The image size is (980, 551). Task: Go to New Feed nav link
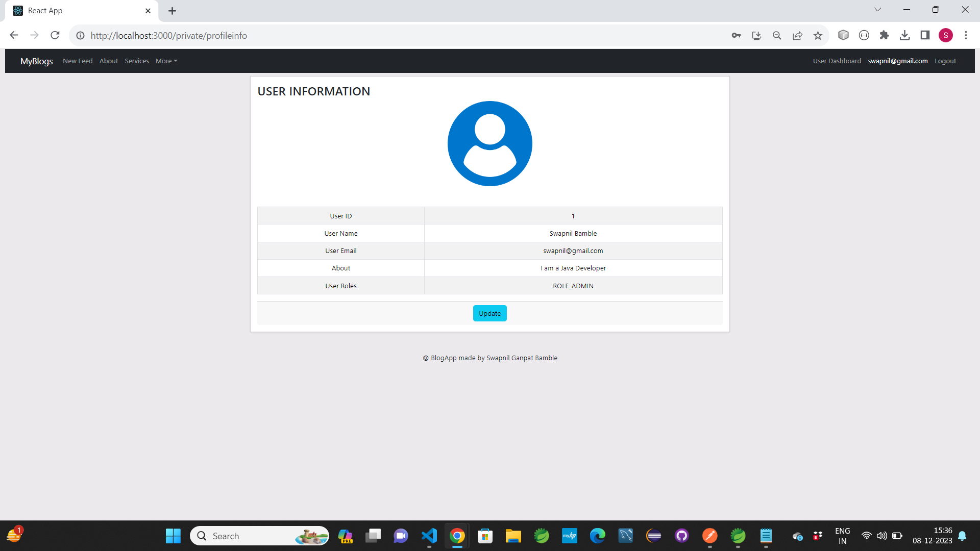(x=78, y=61)
